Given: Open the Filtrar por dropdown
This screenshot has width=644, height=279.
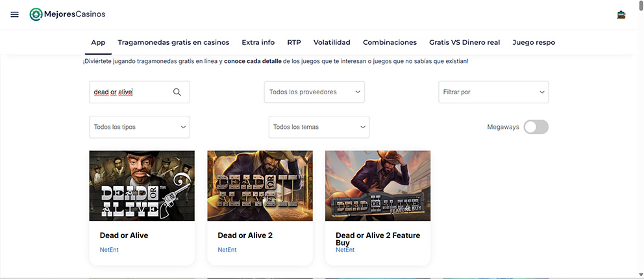Looking at the screenshot, I should 493,92.
